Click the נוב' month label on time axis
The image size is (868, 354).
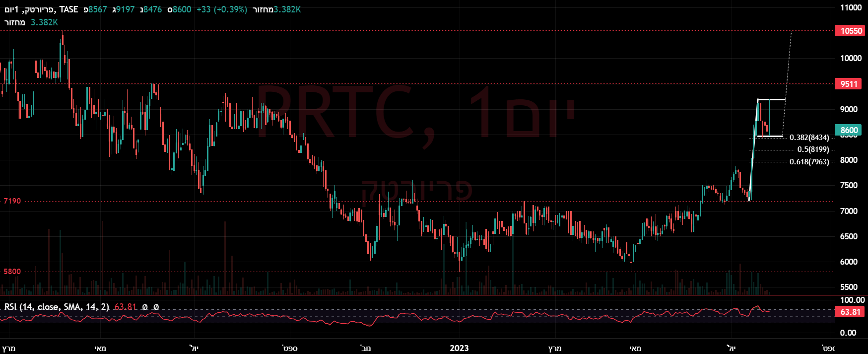coord(365,348)
